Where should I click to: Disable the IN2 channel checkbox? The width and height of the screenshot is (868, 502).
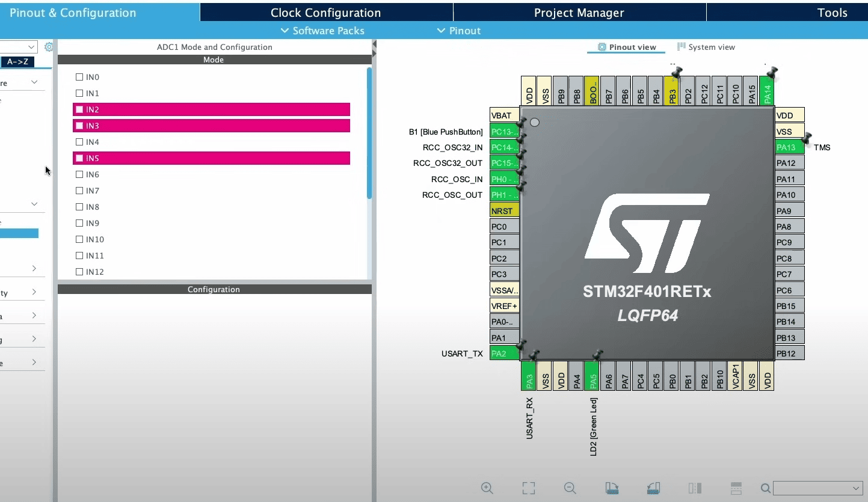tap(79, 109)
